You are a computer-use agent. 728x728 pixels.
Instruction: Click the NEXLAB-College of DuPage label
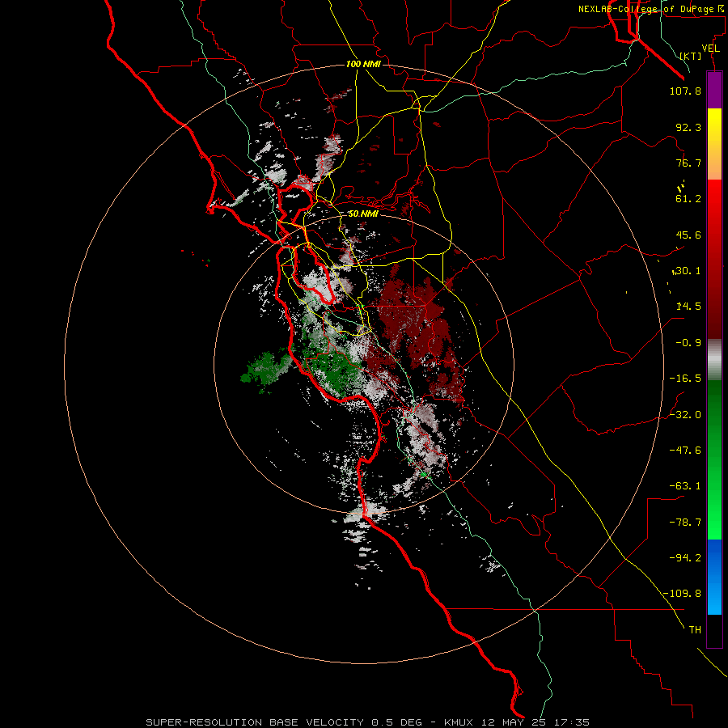(653, 9)
